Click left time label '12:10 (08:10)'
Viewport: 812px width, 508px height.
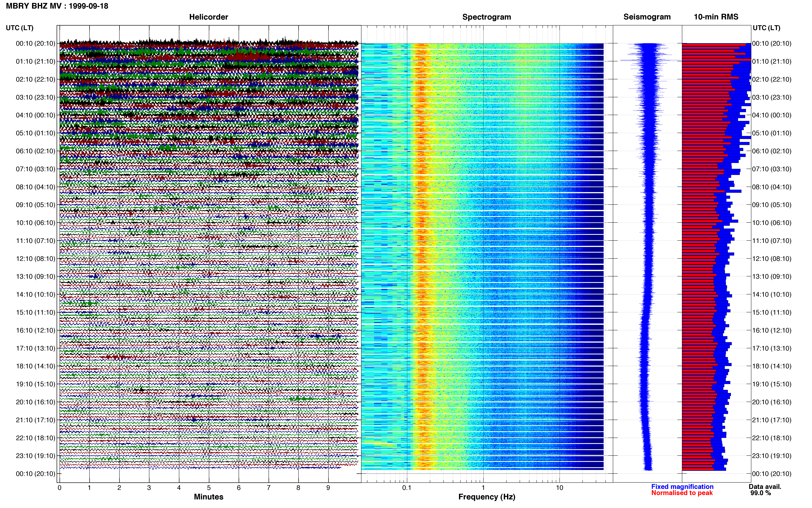pos(36,259)
